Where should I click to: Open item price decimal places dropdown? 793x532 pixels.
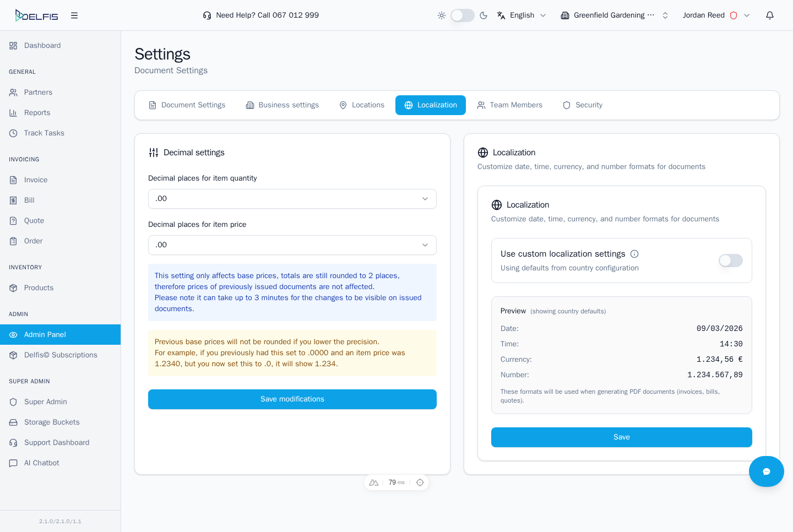tap(292, 245)
